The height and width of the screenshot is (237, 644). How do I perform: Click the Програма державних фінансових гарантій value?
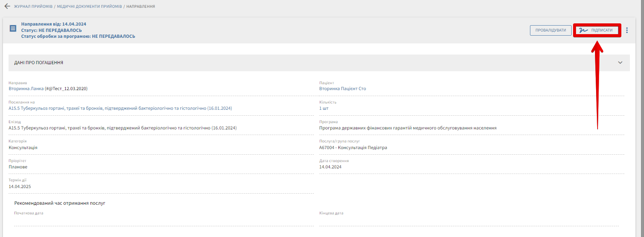click(x=407, y=128)
